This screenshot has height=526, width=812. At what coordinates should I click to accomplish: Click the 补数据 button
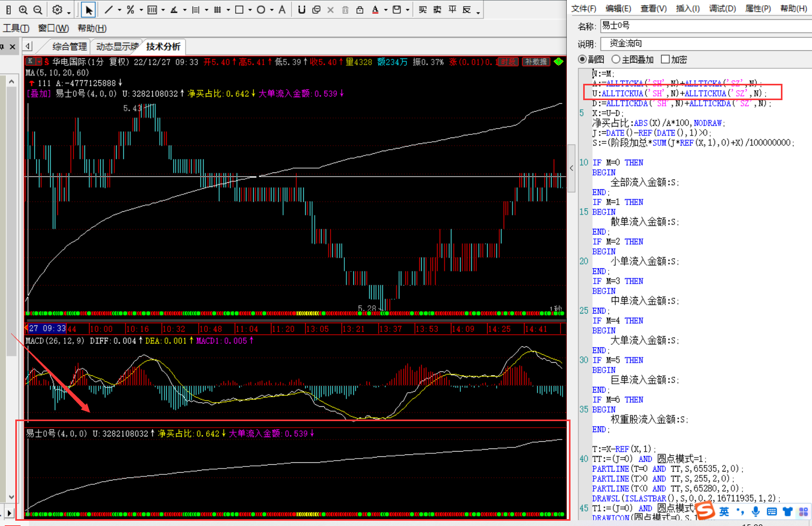tap(536, 62)
